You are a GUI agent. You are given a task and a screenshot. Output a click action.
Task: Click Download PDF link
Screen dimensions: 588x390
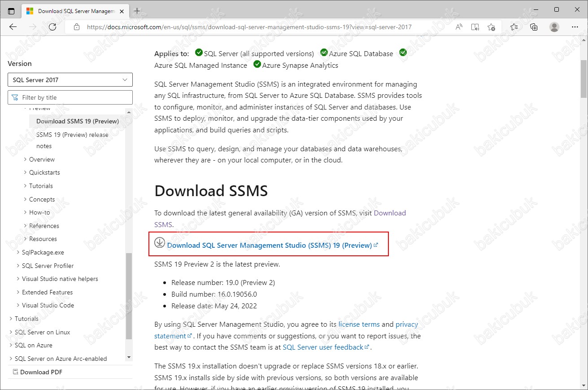pyautogui.click(x=41, y=372)
